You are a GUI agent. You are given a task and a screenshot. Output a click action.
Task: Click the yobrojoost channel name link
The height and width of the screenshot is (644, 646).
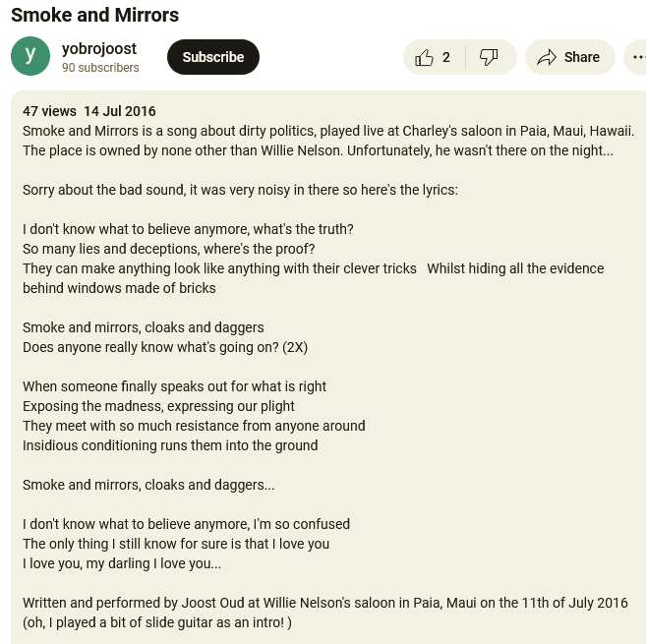click(x=99, y=48)
